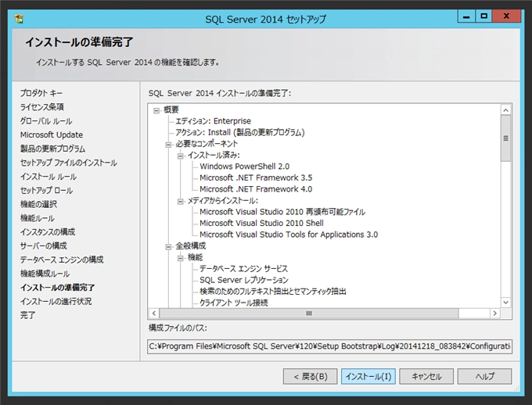Click the horizontal scrollbar thumb
The height and width of the screenshot is (405, 532).
309,313
